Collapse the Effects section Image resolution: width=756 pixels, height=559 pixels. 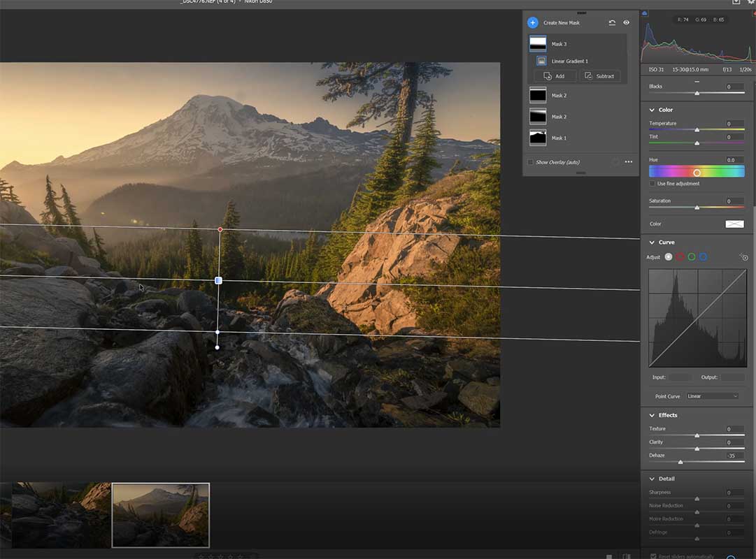(652, 415)
